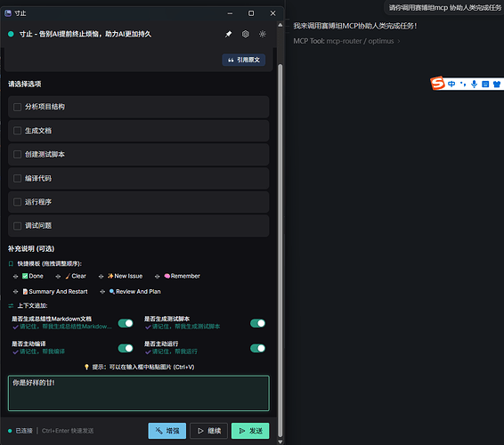The image size is (504, 445).
Task: Check the 调试问题 option
Action: point(17,226)
